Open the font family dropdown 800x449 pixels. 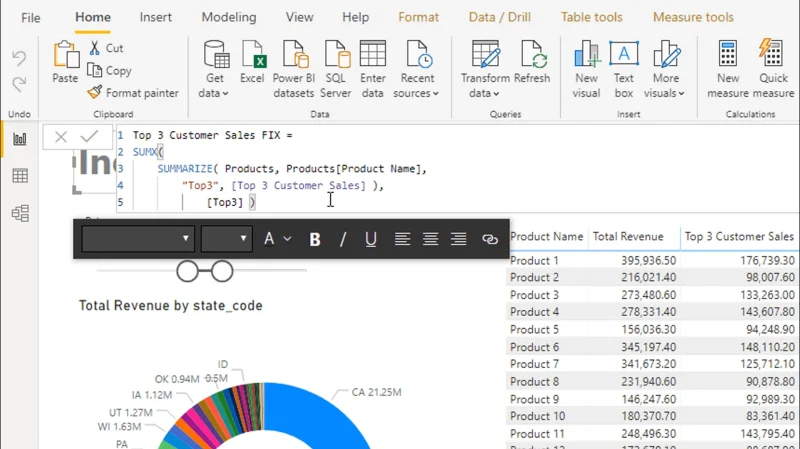(x=138, y=238)
